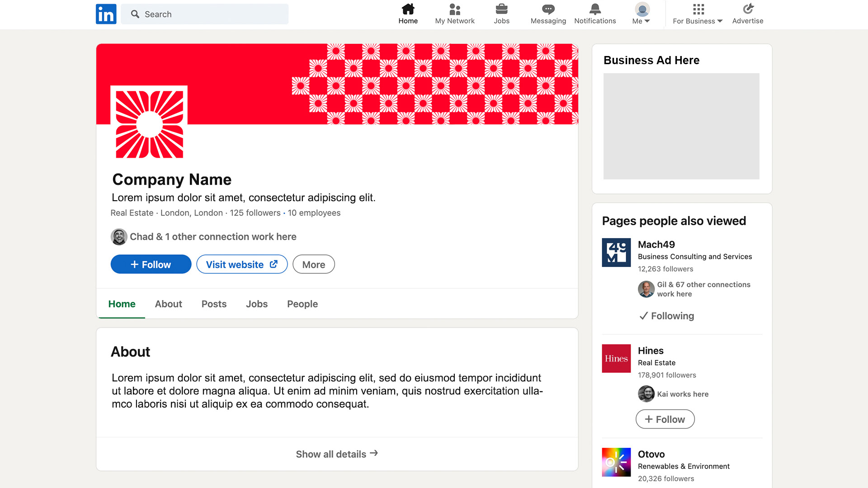Click Renewables & Environment text
Image resolution: width=868 pixels, height=488 pixels.
coord(684,466)
